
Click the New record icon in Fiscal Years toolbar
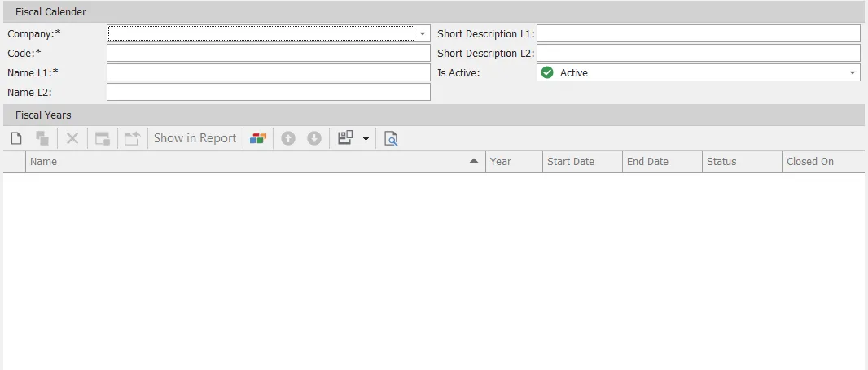pos(16,138)
